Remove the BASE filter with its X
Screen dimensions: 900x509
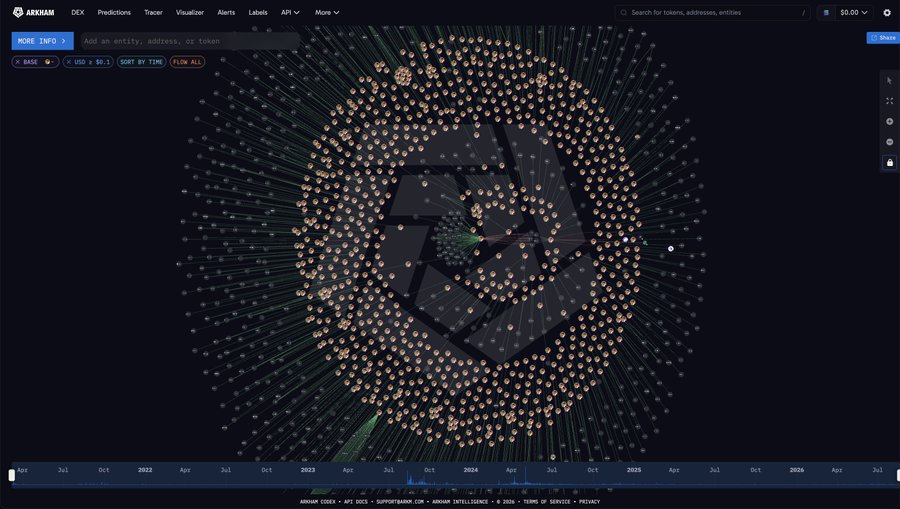coord(18,62)
